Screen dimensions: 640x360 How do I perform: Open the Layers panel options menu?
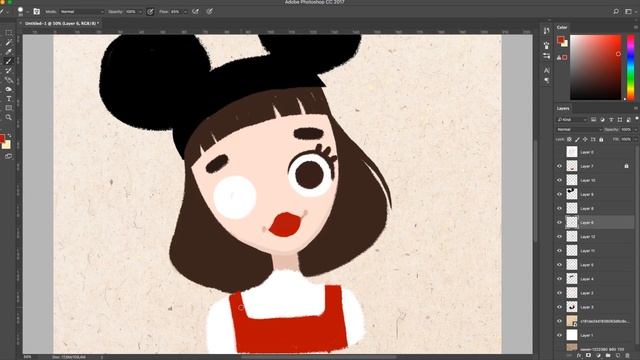[636, 108]
